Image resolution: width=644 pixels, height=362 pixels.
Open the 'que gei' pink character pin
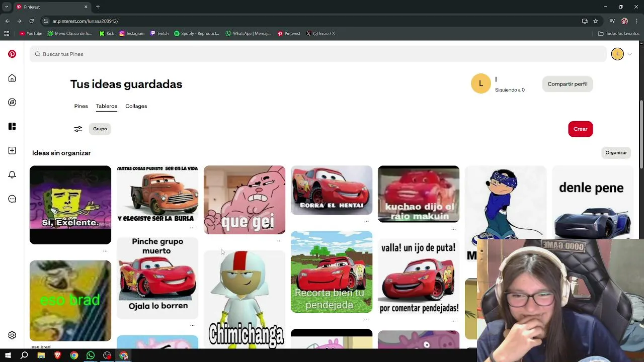coord(245,200)
